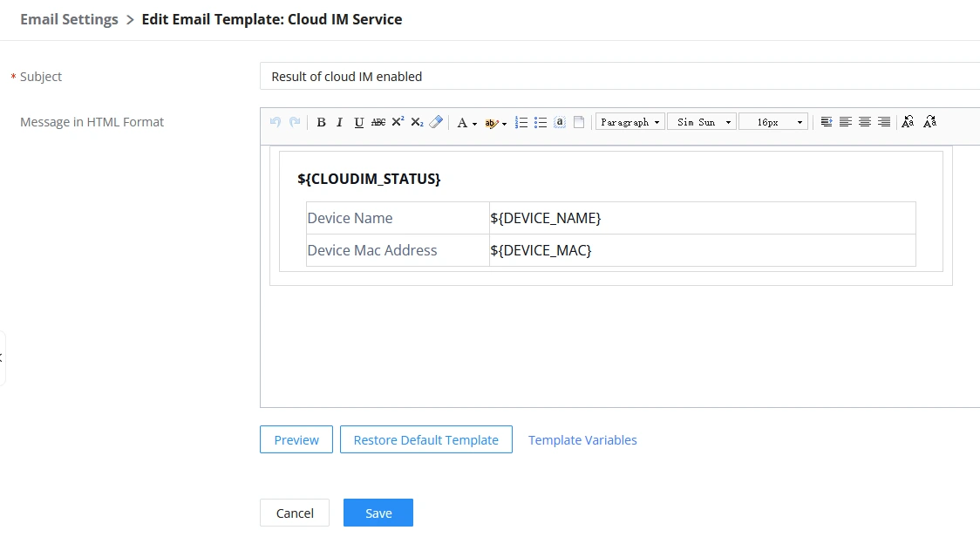Screen dimensions: 980x537
Task: Apply the text highlight color button
Action: coord(491,123)
